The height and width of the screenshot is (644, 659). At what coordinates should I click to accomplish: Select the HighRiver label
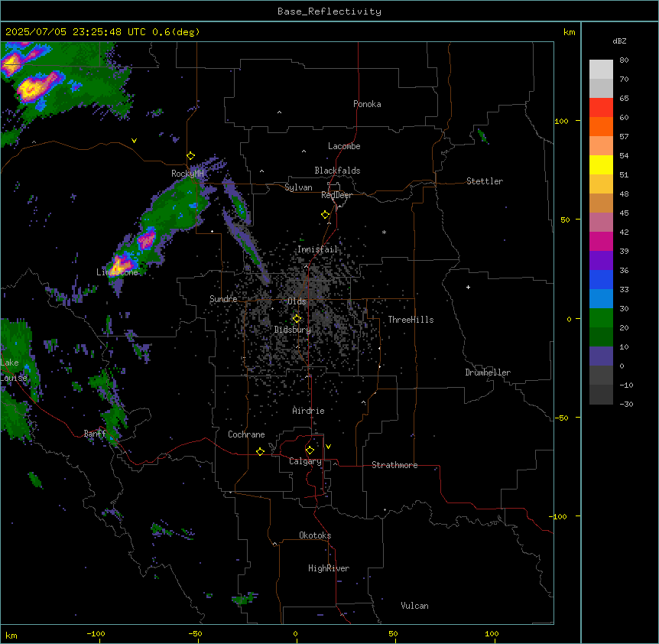click(329, 568)
